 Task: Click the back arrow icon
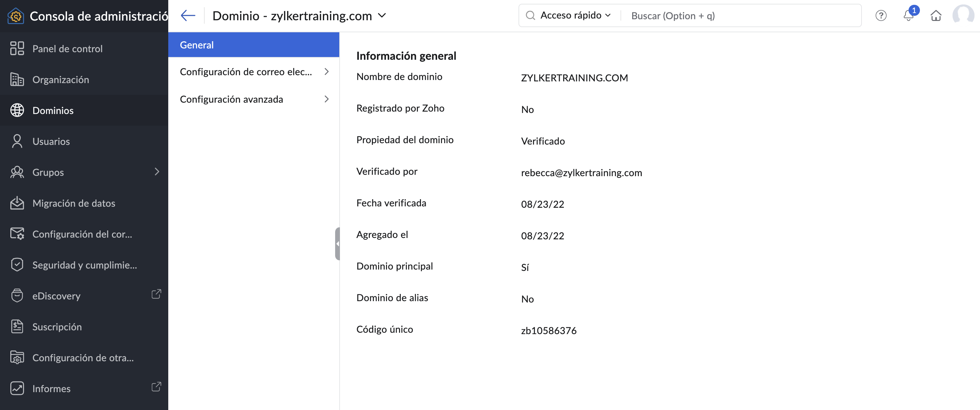[x=188, y=15]
